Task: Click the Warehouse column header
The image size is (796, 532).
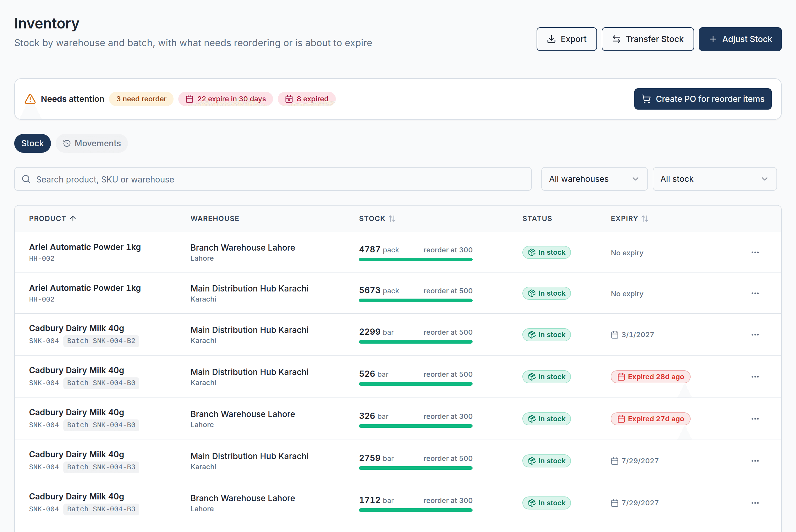Action: coord(215,219)
